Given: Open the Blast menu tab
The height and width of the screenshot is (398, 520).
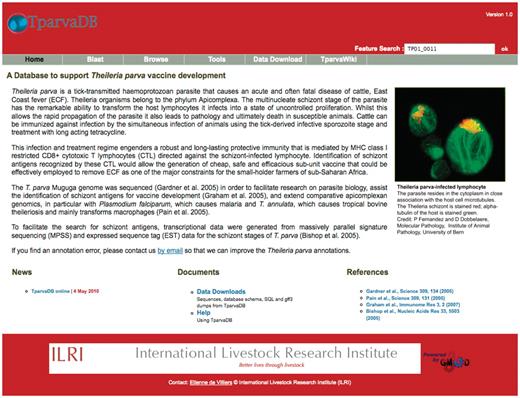Looking at the screenshot, I should click(95, 59).
